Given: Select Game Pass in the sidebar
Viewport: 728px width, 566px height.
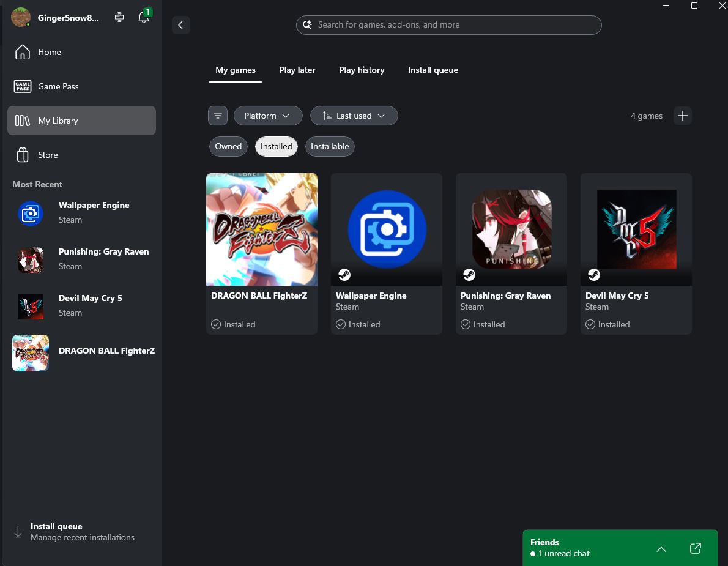Looking at the screenshot, I should click(x=82, y=86).
